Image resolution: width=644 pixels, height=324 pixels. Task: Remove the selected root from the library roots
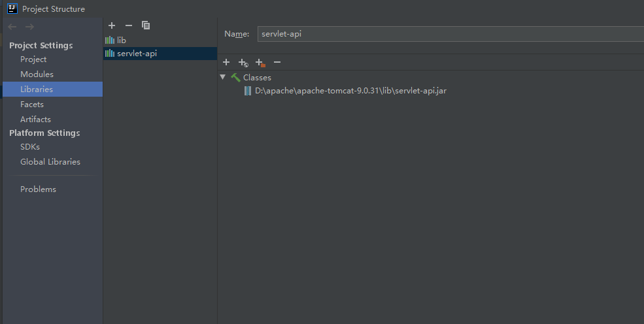point(277,62)
